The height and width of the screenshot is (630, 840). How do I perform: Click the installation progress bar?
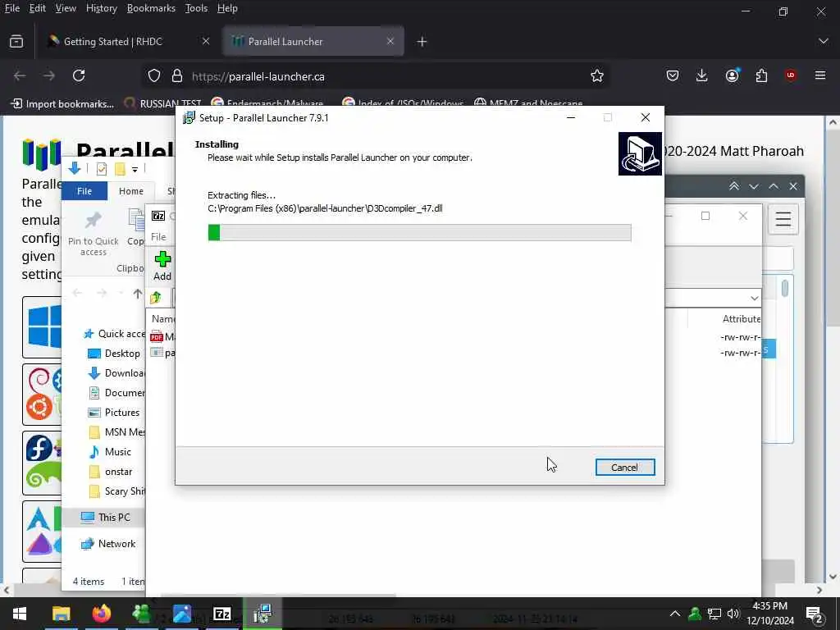click(x=419, y=232)
